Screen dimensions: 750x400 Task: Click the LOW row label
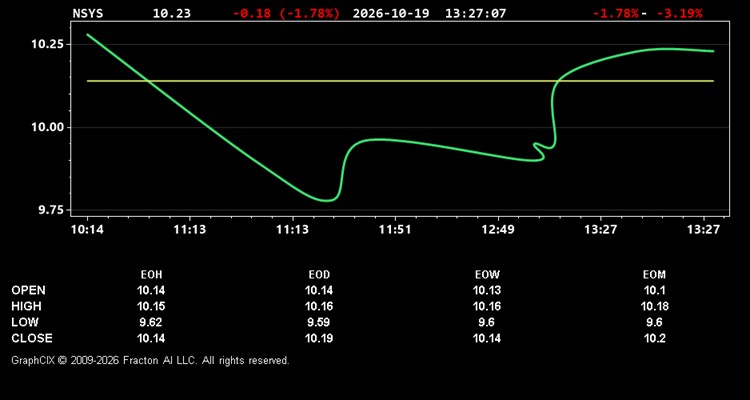[x=25, y=322]
